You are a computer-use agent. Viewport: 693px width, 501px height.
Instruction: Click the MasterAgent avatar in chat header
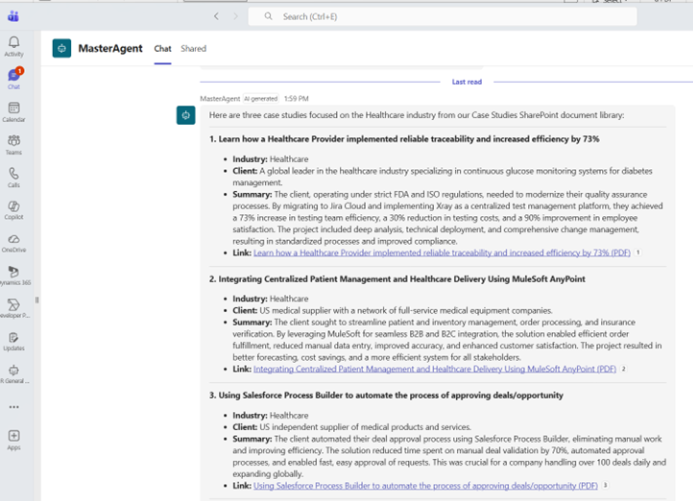[62, 48]
